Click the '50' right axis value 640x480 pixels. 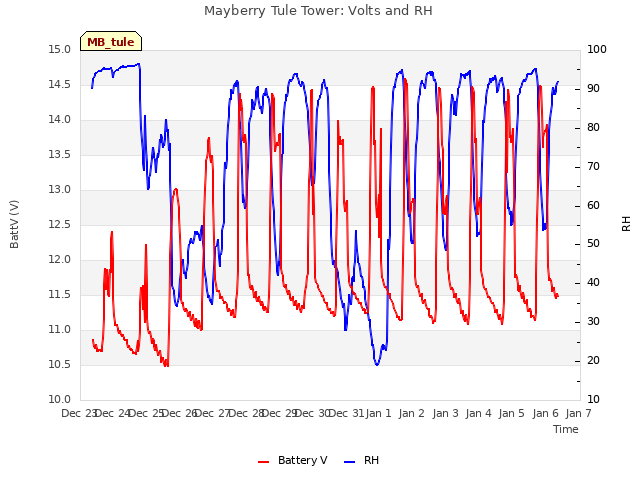click(x=593, y=244)
